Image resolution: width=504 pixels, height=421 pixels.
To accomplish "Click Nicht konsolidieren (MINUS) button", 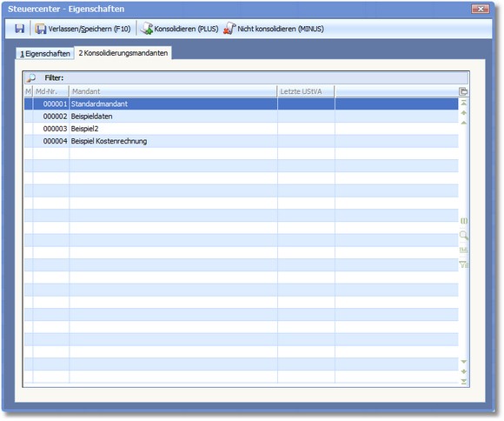I will (x=274, y=29).
